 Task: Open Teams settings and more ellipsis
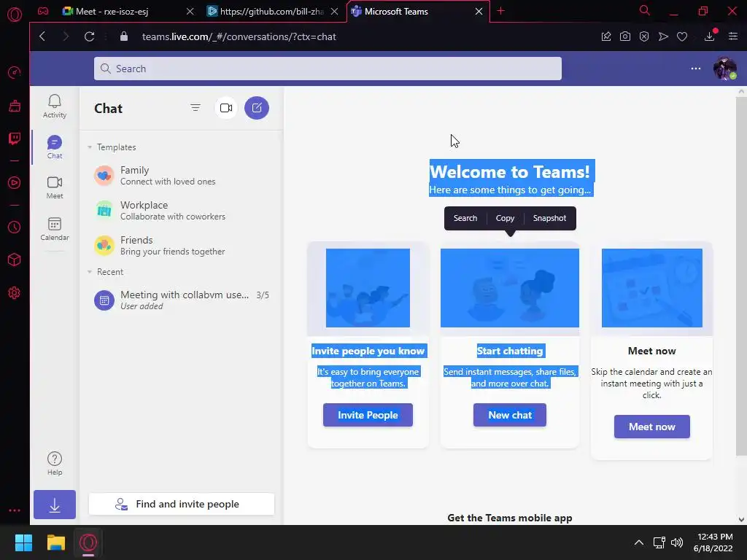click(695, 69)
